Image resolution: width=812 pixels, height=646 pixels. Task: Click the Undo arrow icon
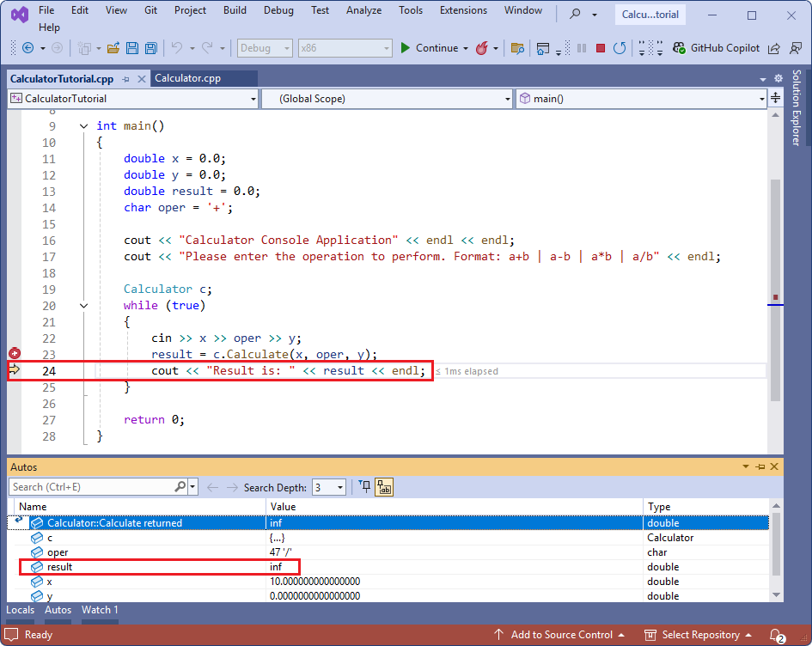coord(177,48)
